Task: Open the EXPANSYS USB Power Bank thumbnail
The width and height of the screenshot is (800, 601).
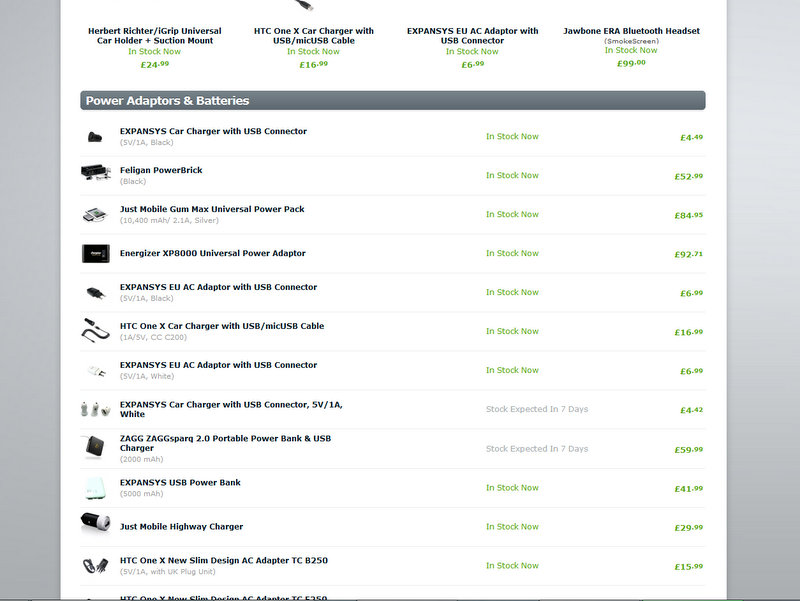Action: pyautogui.click(x=95, y=488)
